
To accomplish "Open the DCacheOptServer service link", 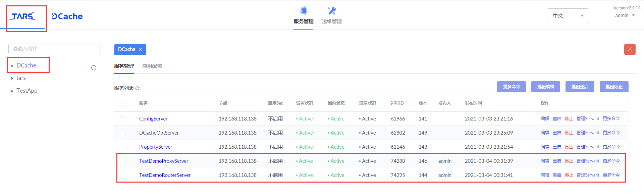I will [159, 133].
